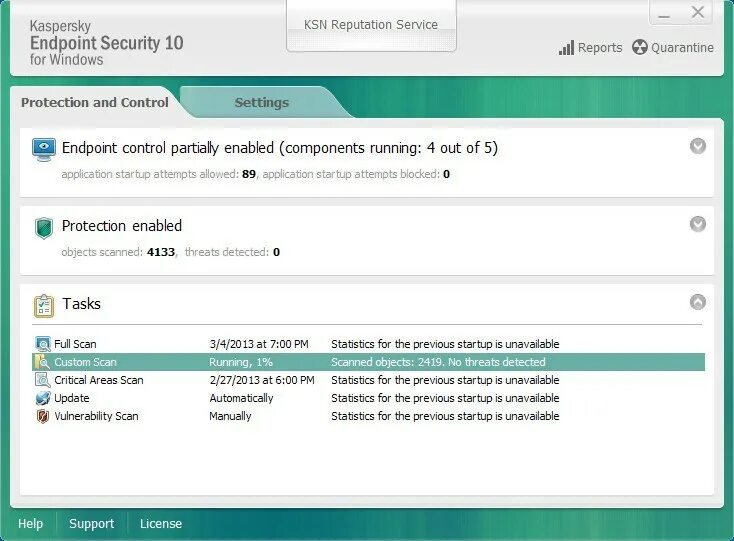
Task: Click 'application startup attempts blocked: 0'
Action: tap(356, 174)
